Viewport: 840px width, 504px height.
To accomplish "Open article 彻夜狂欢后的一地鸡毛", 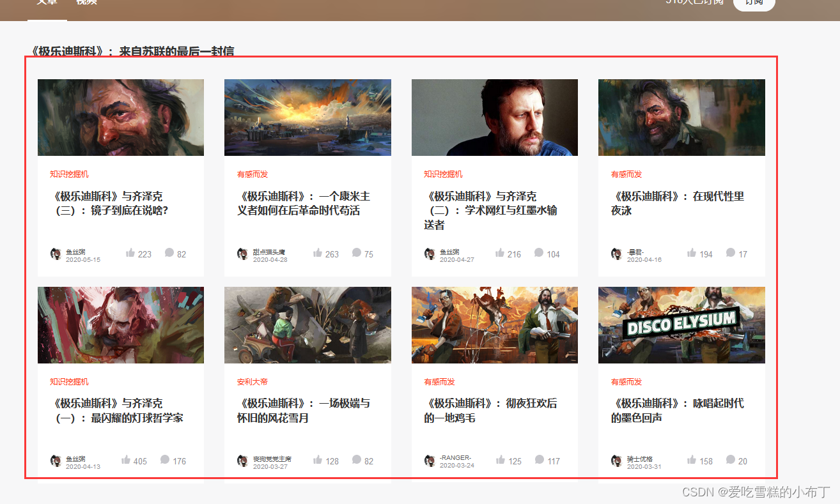I will click(x=490, y=410).
